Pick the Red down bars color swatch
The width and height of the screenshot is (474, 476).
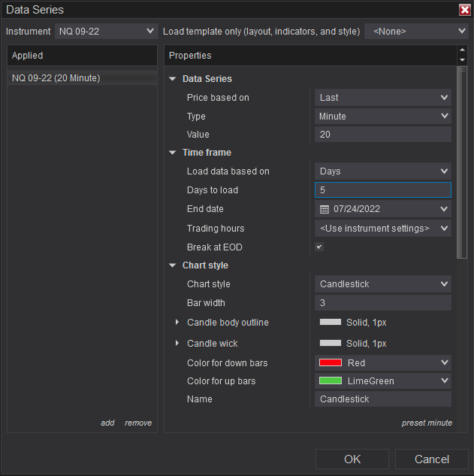click(331, 363)
